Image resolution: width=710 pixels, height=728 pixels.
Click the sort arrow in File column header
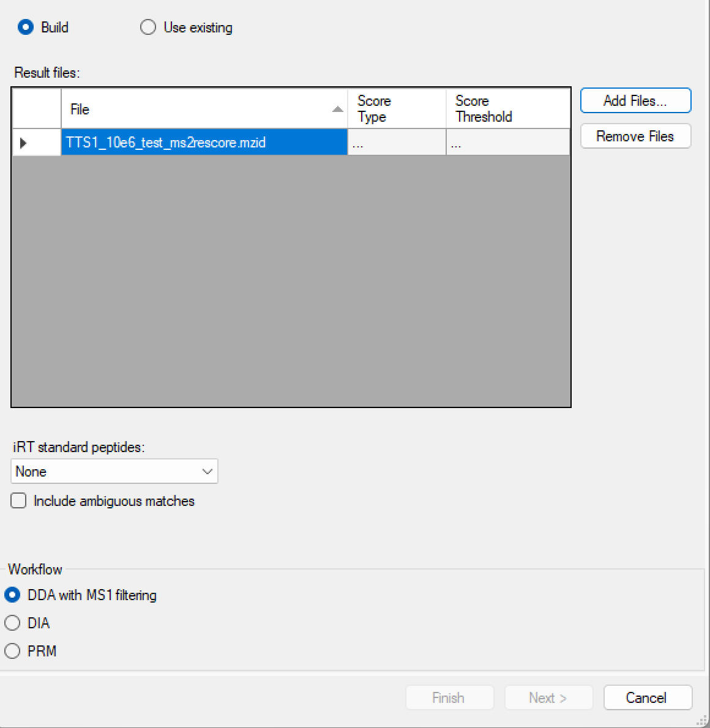pyautogui.click(x=337, y=110)
